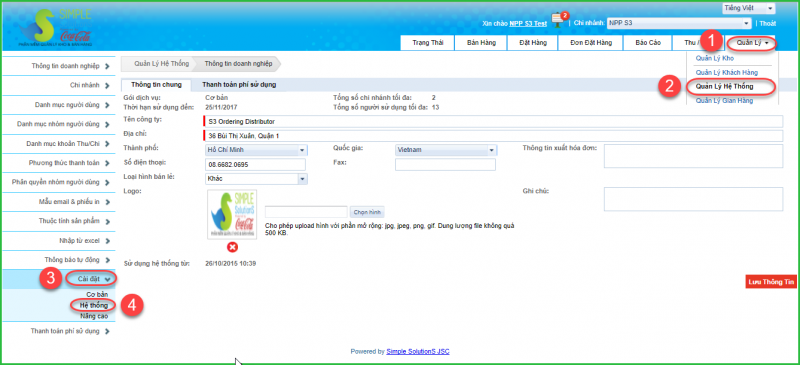Click the Lưu Thông Tin save button

[x=771, y=281]
